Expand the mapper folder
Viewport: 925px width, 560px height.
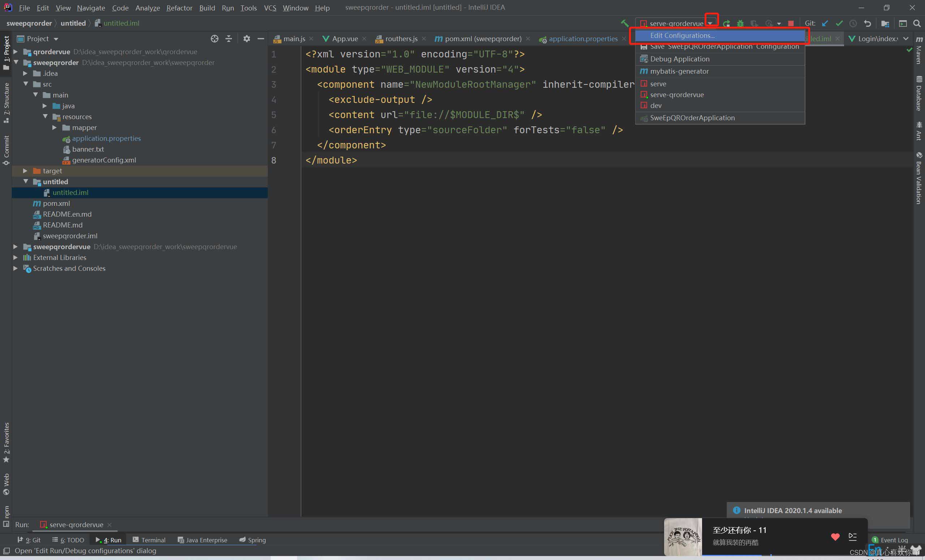pyautogui.click(x=55, y=127)
